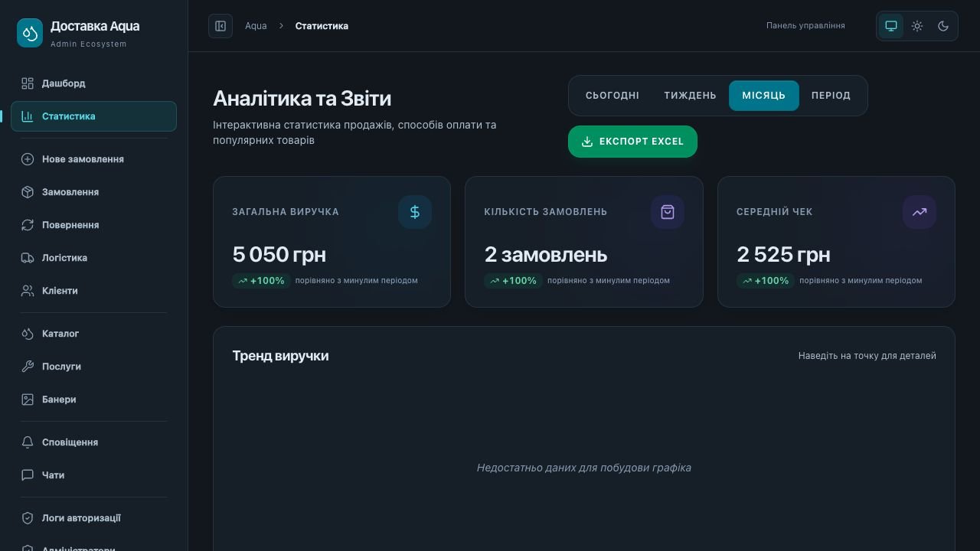
Task: Navigate to Логістика
Action: click(x=93, y=258)
